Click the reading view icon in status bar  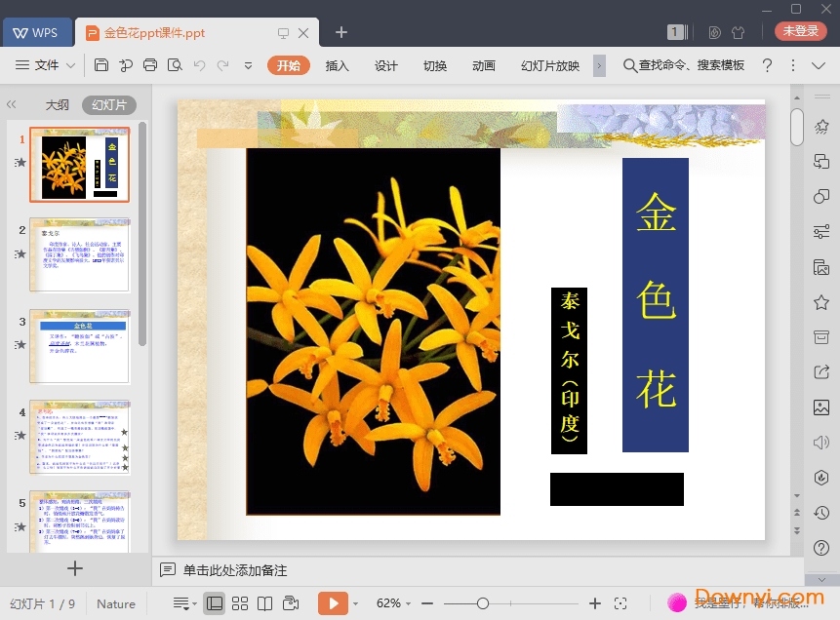click(265, 603)
